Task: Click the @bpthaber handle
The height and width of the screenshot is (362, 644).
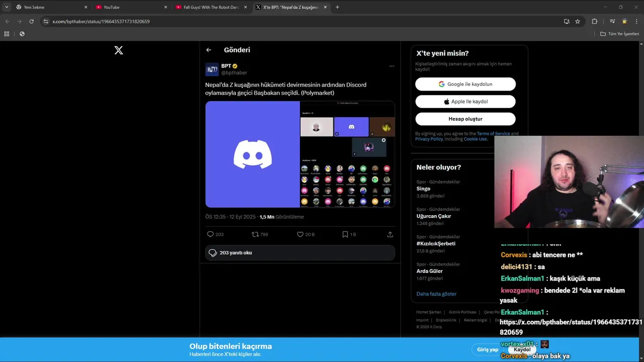Action: pos(234,73)
